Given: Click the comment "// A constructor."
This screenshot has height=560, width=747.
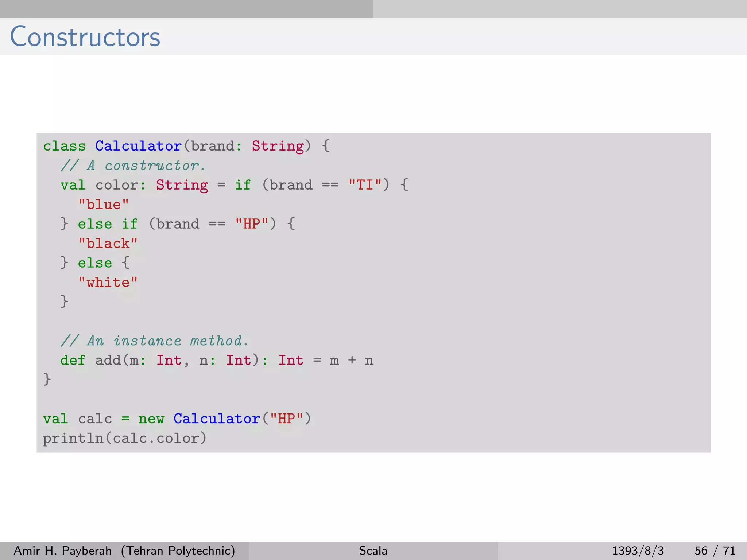Looking at the screenshot, I should click(133, 166).
